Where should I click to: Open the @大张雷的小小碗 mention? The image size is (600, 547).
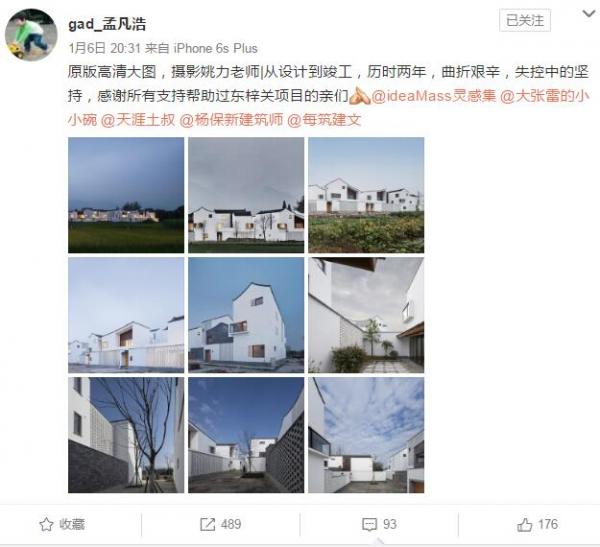[544, 96]
